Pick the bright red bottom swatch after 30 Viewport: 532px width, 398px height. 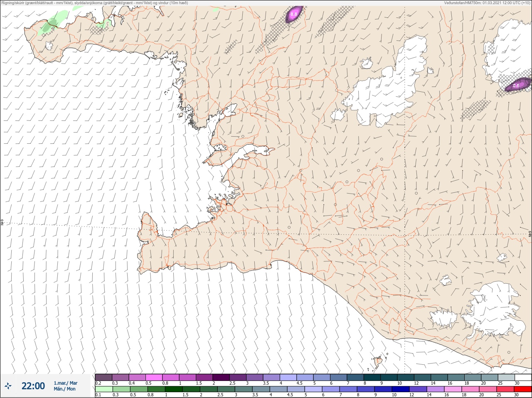(x=523, y=389)
